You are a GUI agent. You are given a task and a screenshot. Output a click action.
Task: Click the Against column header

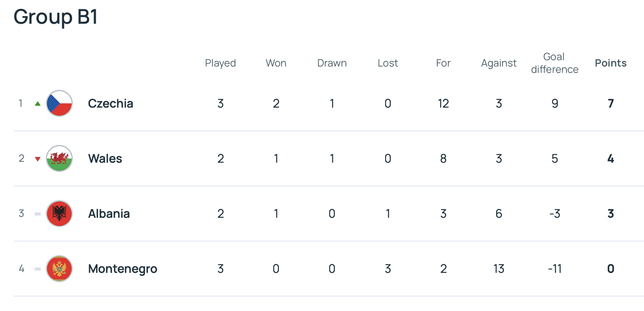coord(499,63)
